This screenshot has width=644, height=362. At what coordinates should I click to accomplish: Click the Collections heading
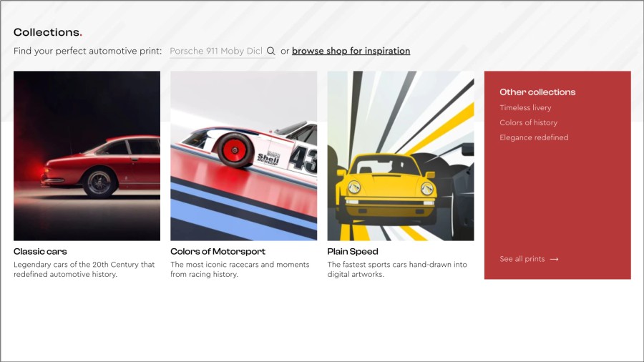coord(48,32)
